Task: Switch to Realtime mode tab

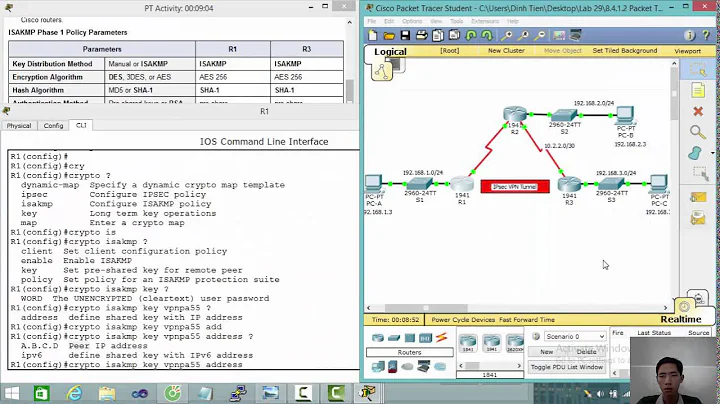Action: [681, 319]
